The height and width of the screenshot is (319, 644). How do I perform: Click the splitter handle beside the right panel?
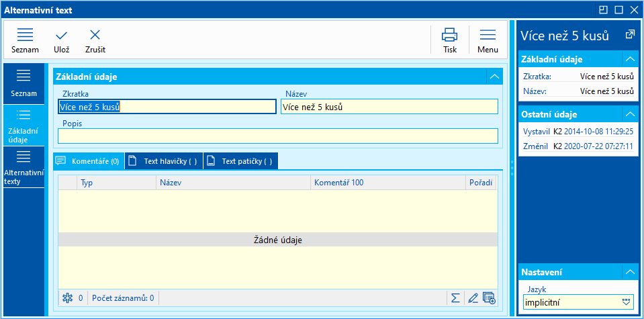pyautogui.click(x=512, y=167)
